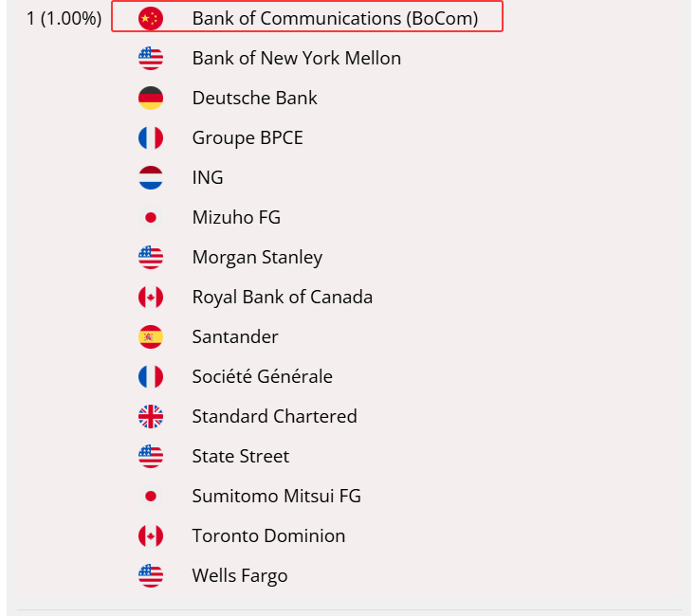Click the Spanish flag beside Santander
Viewport: 697px width, 616px height.
(151, 336)
